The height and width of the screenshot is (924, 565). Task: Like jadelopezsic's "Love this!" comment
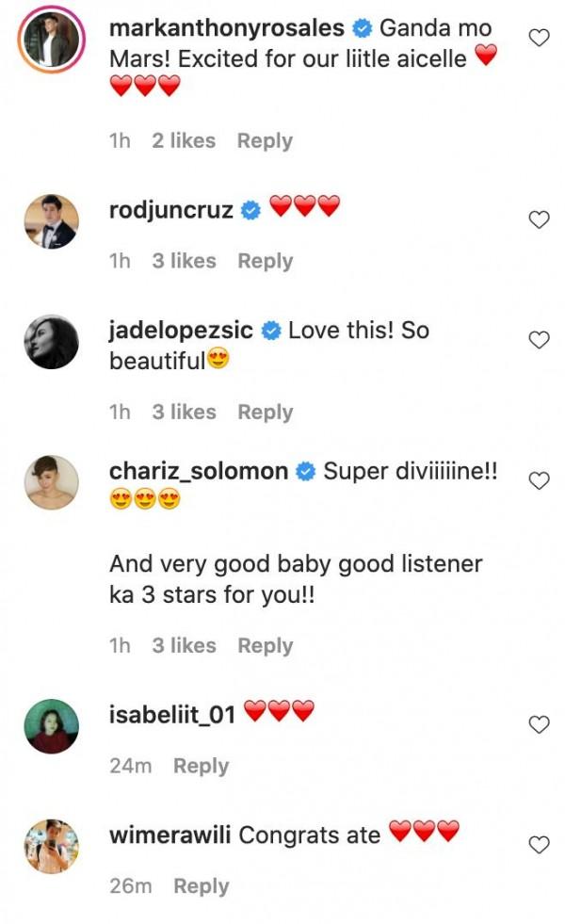coord(539,340)
